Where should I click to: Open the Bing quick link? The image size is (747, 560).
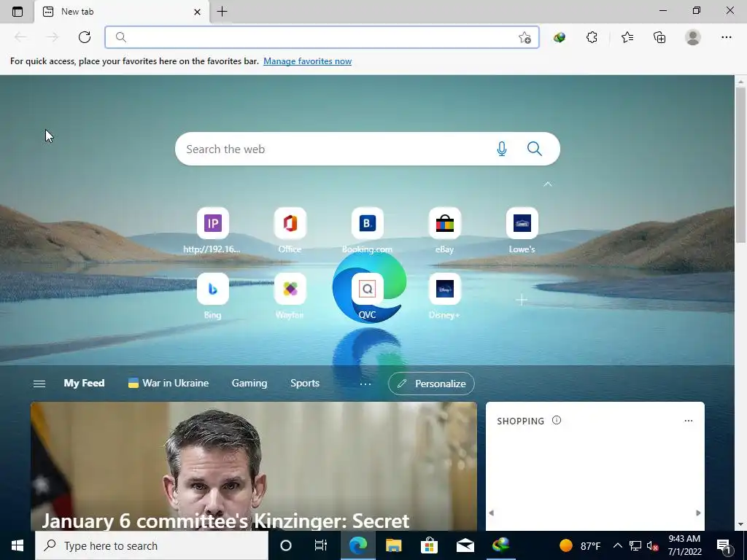pos(212,296)
